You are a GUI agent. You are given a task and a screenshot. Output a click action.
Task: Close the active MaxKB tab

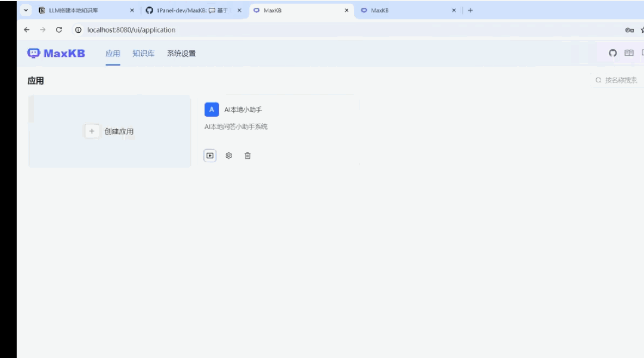(x=346, y=10)
